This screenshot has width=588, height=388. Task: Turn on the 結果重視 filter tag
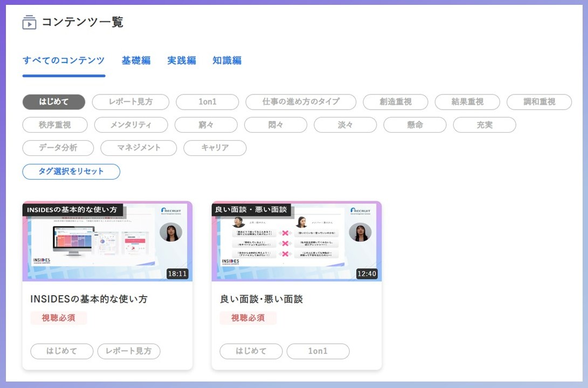pyautogui.click(x=467, y=102)
